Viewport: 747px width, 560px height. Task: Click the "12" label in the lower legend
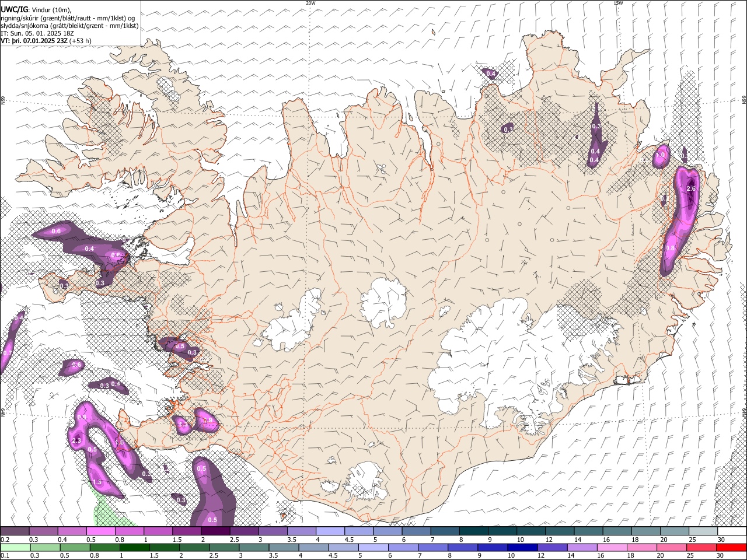pyautogui.click(x=541, y=555)
